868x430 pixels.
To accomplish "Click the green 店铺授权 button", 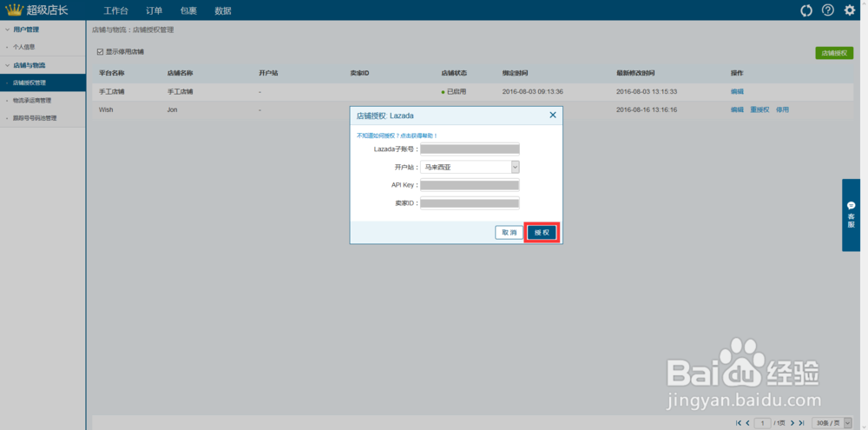I will click(x=834, y=53).
